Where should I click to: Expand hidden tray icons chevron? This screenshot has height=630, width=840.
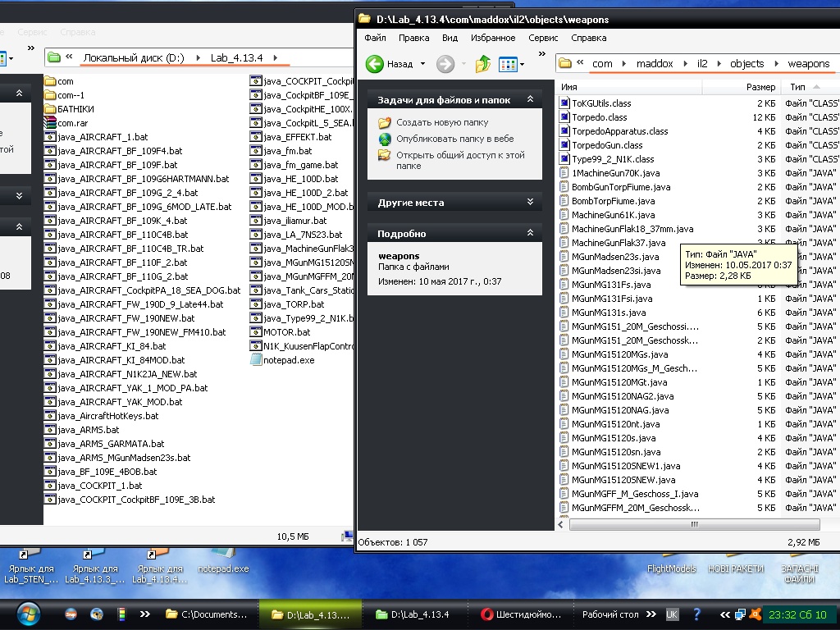click(724, 614)
